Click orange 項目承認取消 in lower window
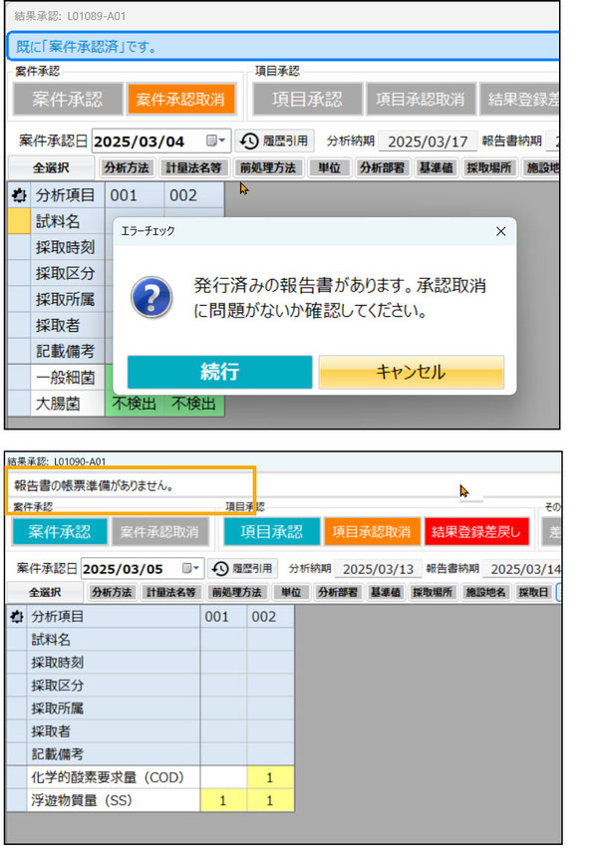 (x=372, y=532)
